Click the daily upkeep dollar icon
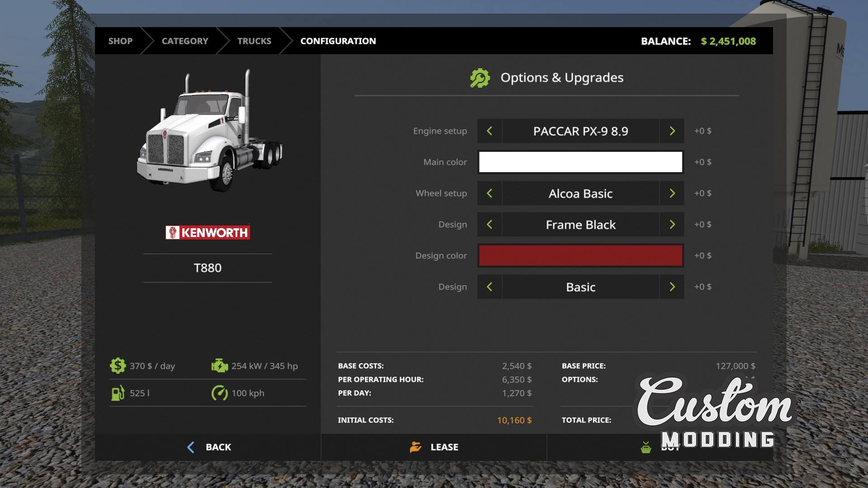 [x=118, y=366]
